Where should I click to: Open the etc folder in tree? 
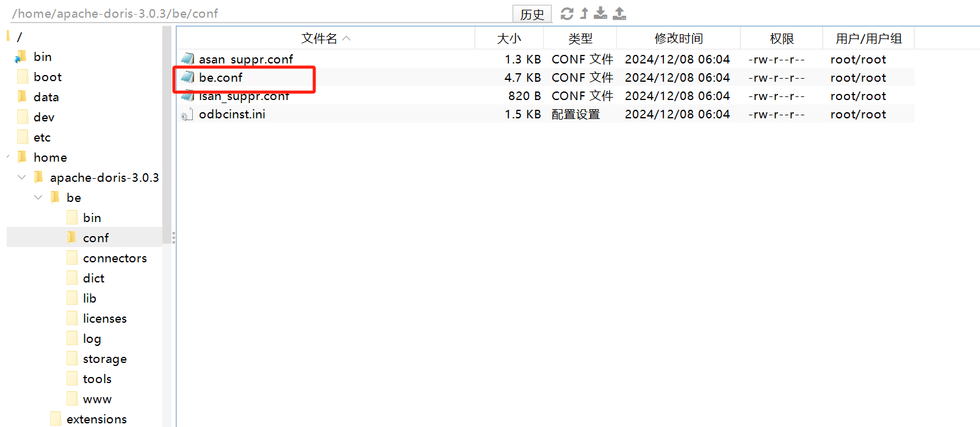coord(42,137)
